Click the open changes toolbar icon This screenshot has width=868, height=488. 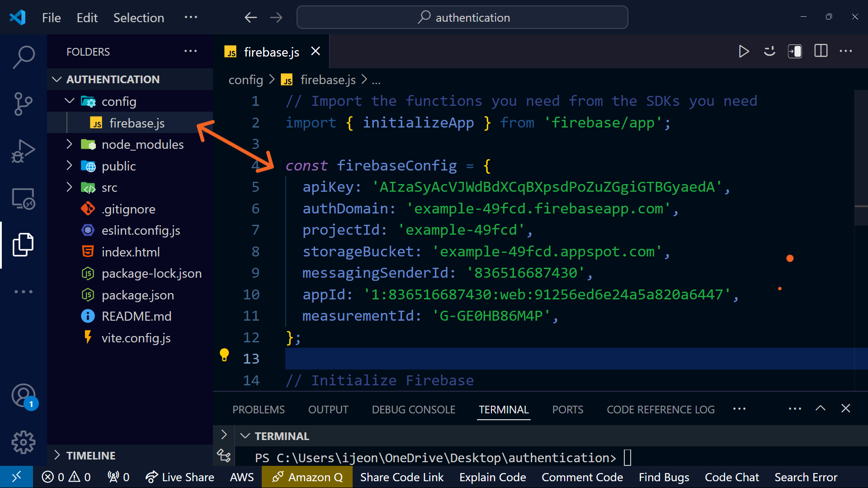pyautogui.click(x=795, y=51)
